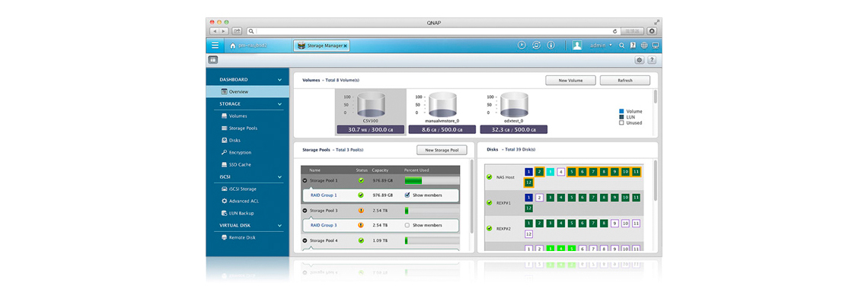Open the admin account dropdown
This screenshot has height=289, width=868.
(602, 46)
